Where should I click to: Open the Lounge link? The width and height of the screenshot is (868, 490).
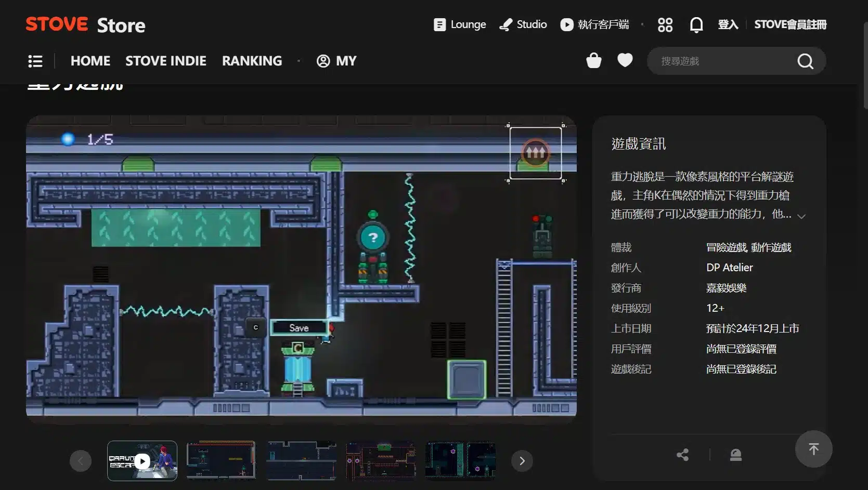point(460,25)
